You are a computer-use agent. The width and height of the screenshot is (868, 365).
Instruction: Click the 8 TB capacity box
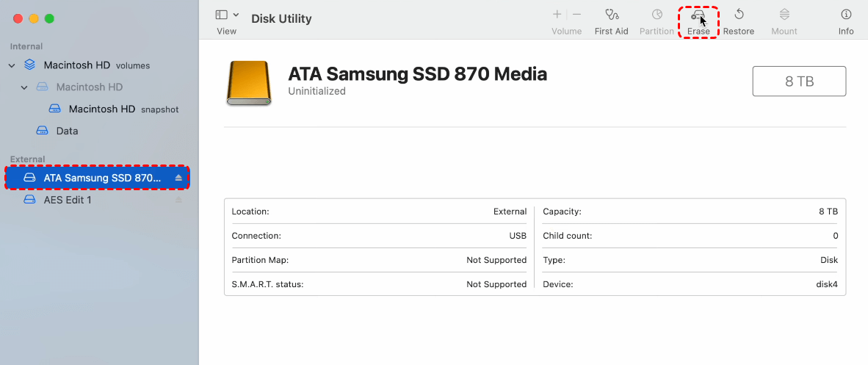[x=799, y=81]
